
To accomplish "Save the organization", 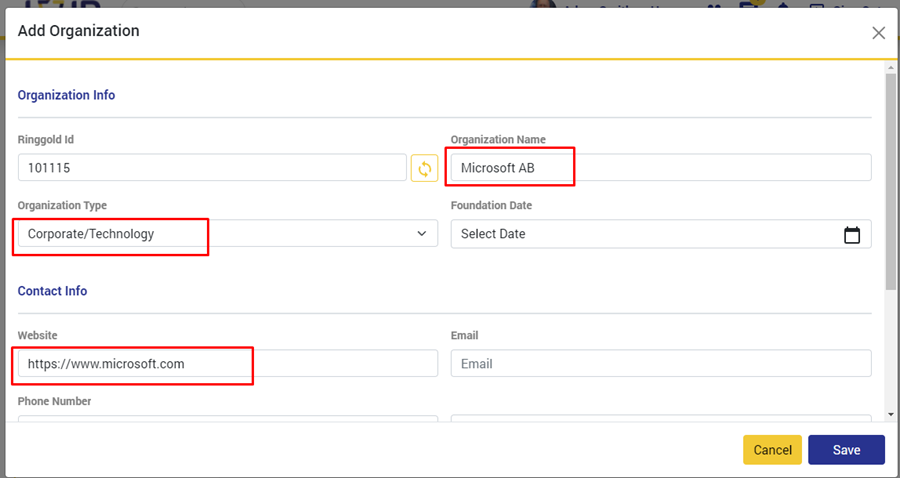I will [x=846, y=450].
